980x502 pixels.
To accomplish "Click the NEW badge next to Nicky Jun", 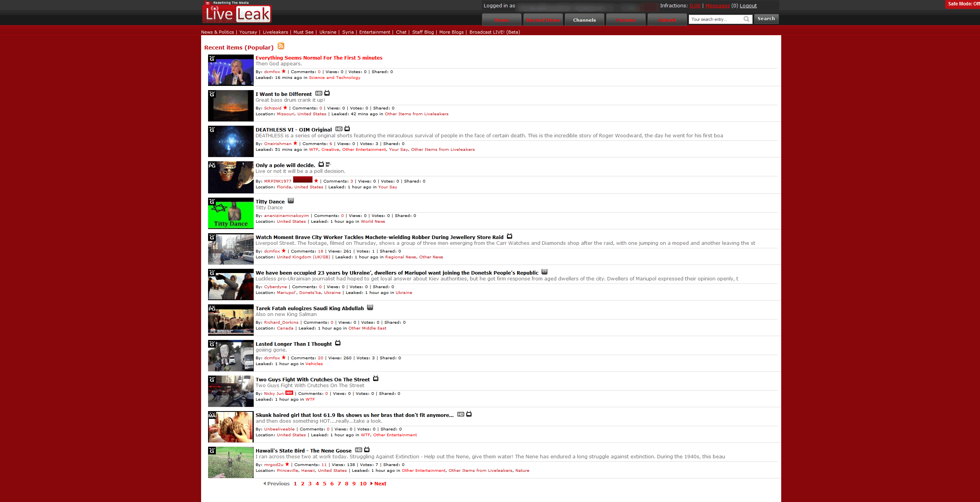I will click(289, 393).
